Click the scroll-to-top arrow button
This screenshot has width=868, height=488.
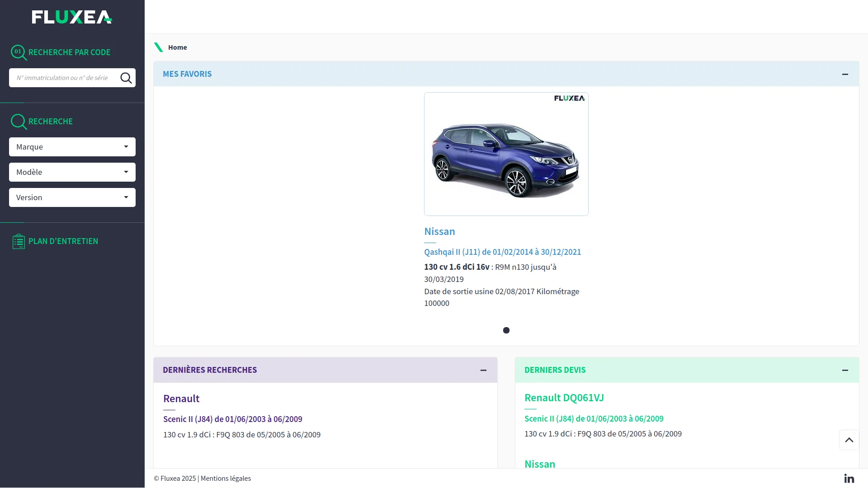(x=849, y=440)
